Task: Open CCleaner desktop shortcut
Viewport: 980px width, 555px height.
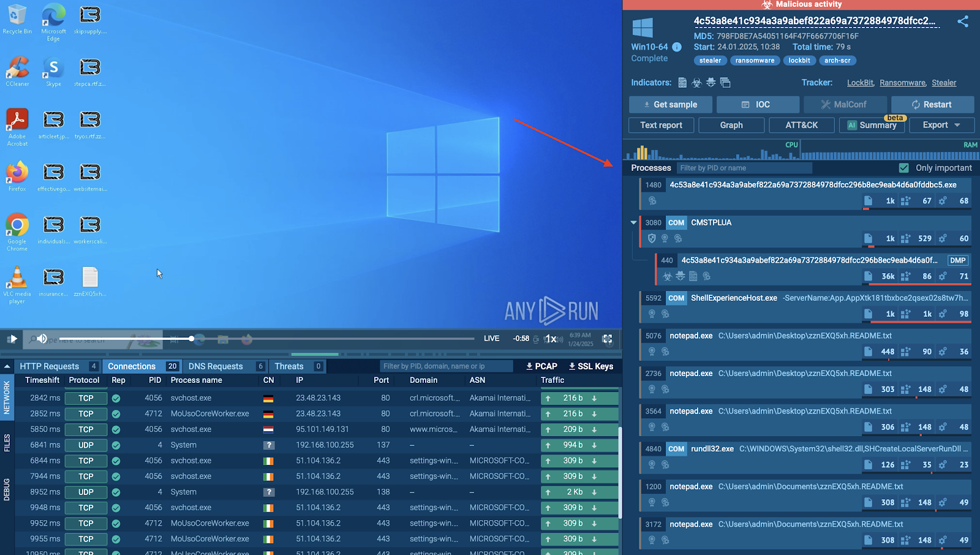Action: click(x=17, y=72)
